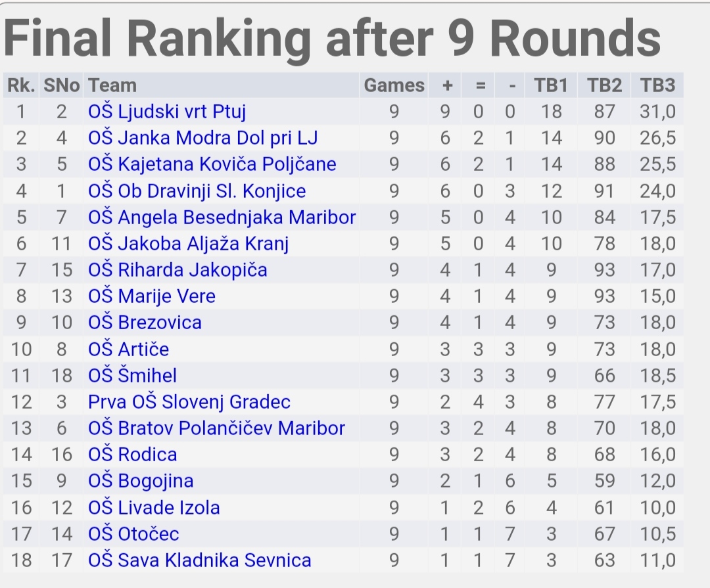710x588 pixels.
Task: Open team Prva OŠ Slovenj Gradec
Action: tap(189, 401)
